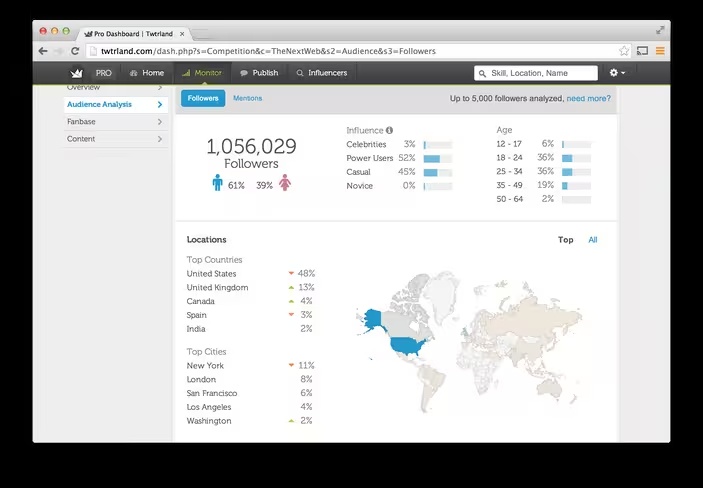Show All locations view
Viewport: 703px width, 488px height.
pos(593,240)
